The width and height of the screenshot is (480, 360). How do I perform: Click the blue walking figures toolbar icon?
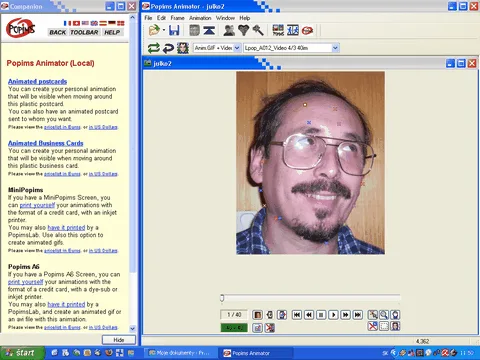pos(293,31)
